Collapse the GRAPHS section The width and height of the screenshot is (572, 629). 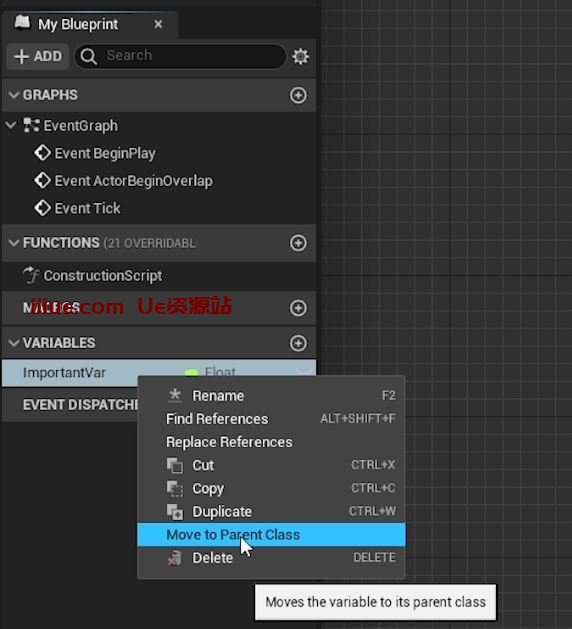click(x=14, y=95)
